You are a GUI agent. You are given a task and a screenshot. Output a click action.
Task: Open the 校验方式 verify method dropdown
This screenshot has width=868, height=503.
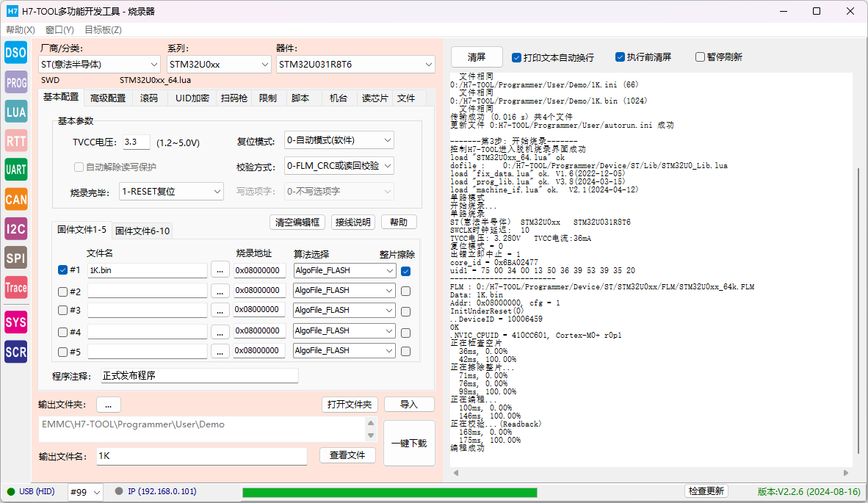tap(339, 165)
